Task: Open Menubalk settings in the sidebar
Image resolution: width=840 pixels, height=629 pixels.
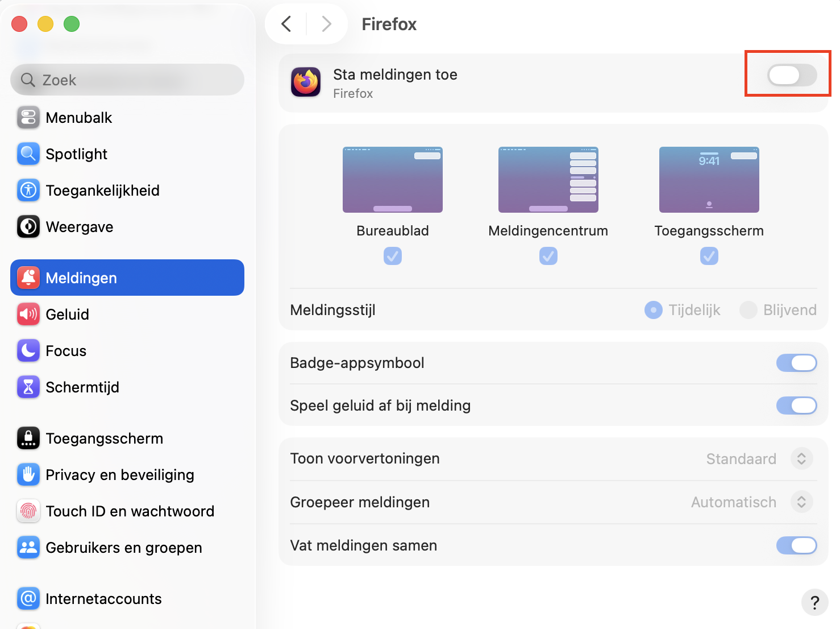Action: (127, 118)
